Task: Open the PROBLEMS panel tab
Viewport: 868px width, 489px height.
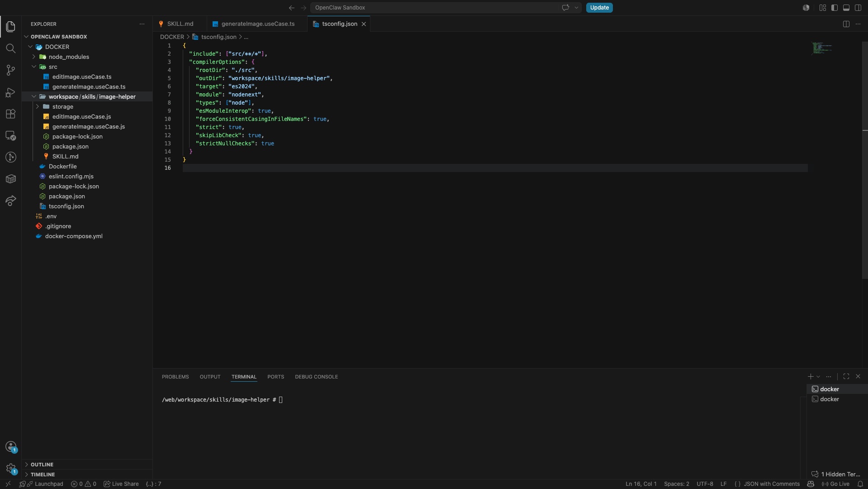Action: pos(175,377)
